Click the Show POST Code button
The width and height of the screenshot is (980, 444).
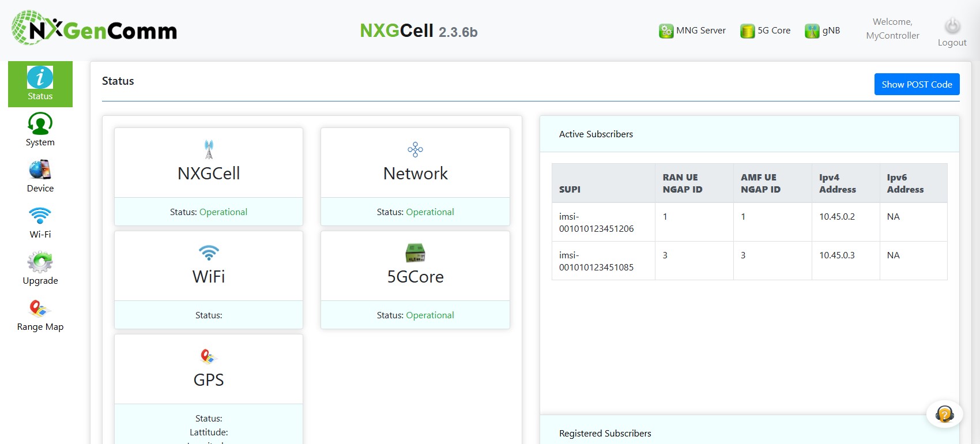(x=917, y=84)
